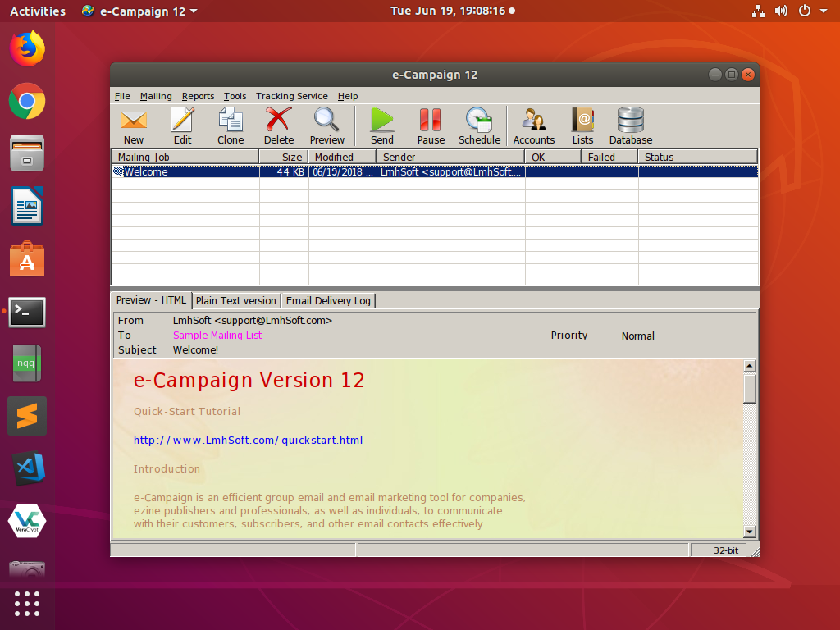Click the e-Campaign Version 12 heading

pos(249,381)
